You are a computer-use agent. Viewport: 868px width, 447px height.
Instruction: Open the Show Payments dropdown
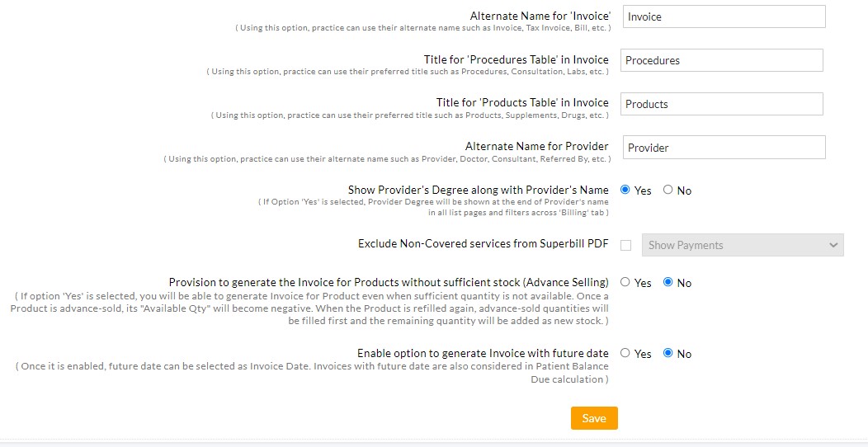click(x=743, y=245)
